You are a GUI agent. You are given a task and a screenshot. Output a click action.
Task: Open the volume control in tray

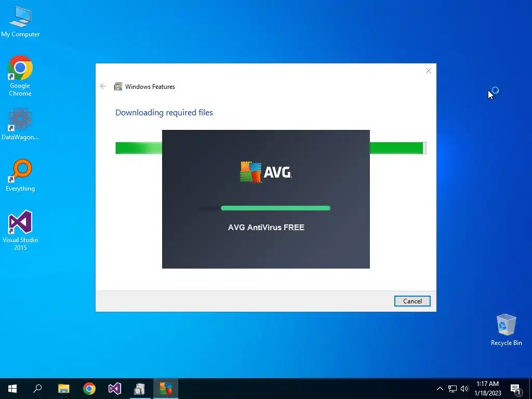pos(464,389)
